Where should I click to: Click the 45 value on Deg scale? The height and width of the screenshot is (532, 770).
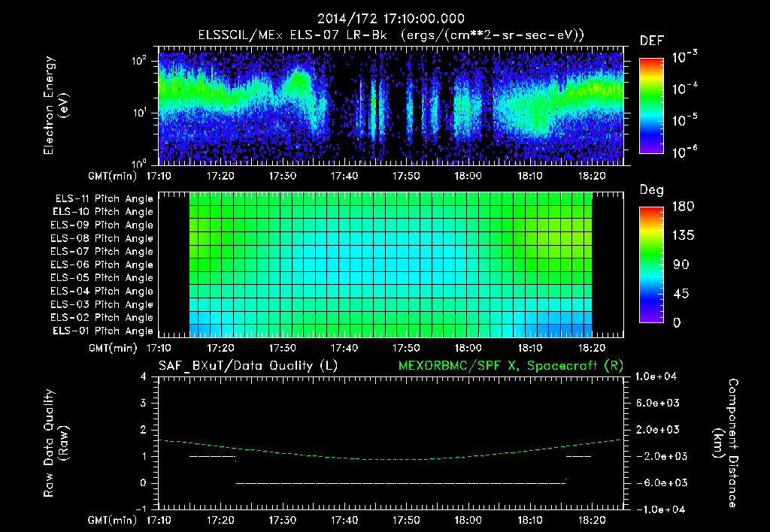[x=681, y=294]
